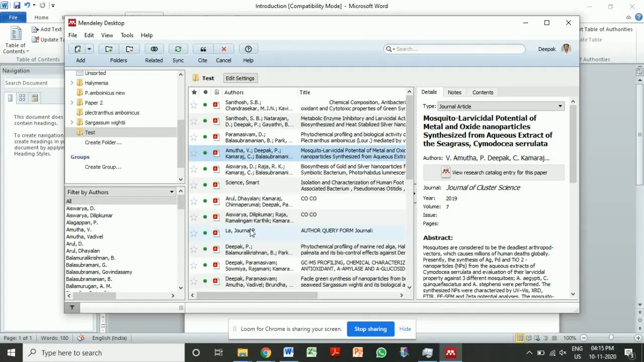Open the Add button dropdown arrow
This screenshot has width=644, height=362.
pos(90,49)
